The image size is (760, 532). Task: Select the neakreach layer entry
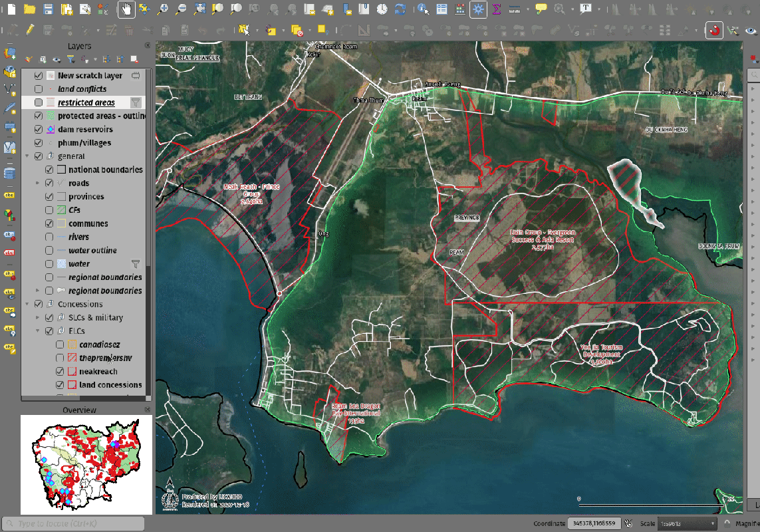pos(98,372)
